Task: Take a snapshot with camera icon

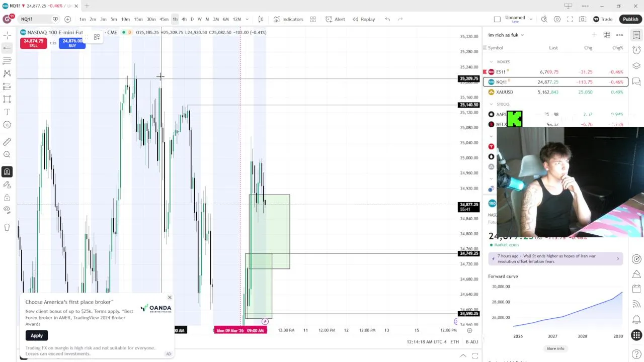Action: pos(582,19)
